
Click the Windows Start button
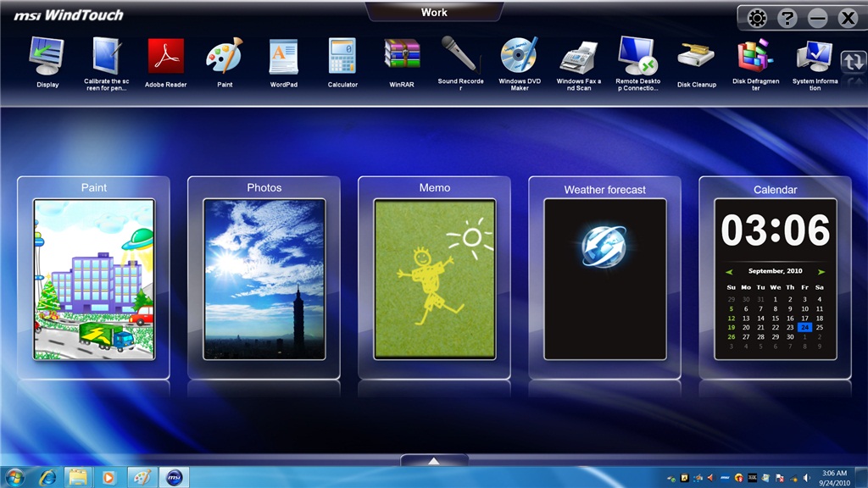14,477
